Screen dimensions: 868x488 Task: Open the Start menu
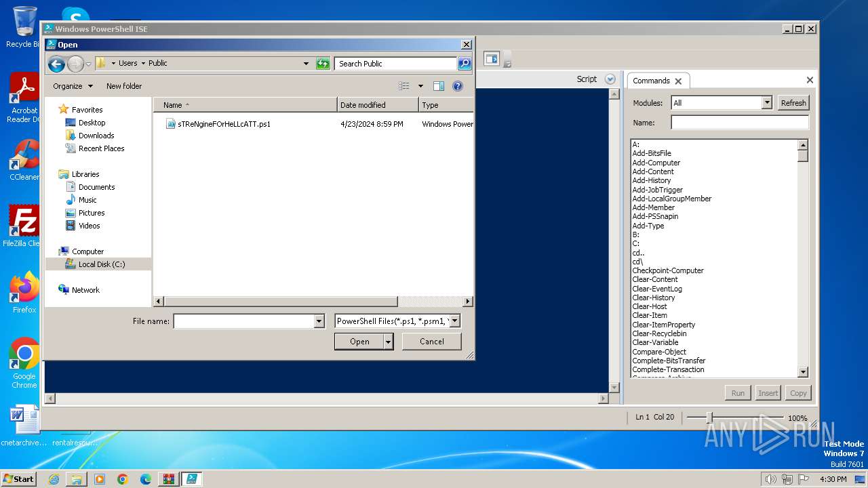coord(19,479)
